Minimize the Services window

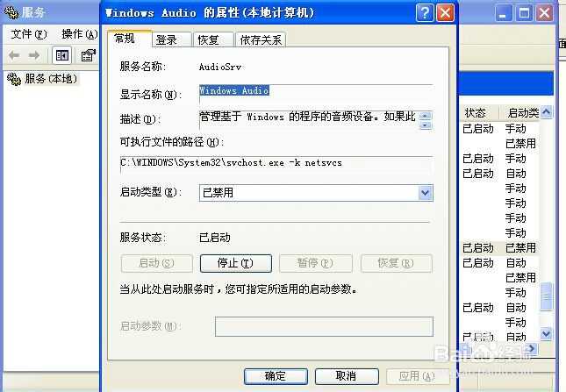click(x=502, y=13)
